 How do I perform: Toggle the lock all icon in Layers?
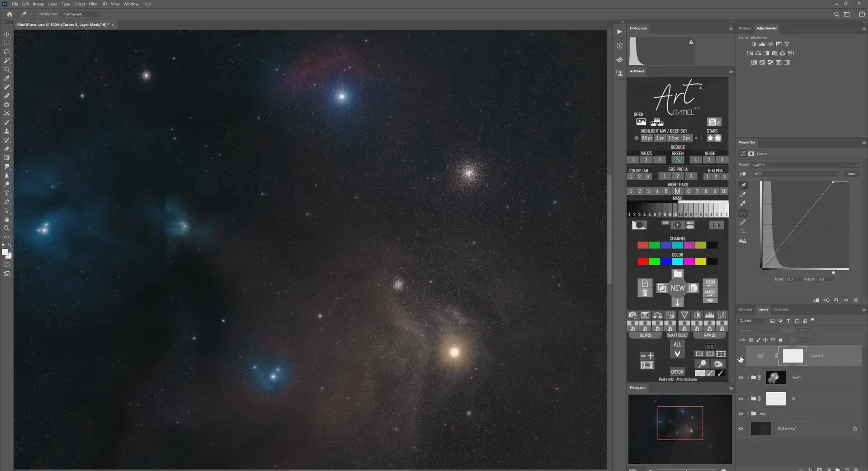[x=780, y=340]
